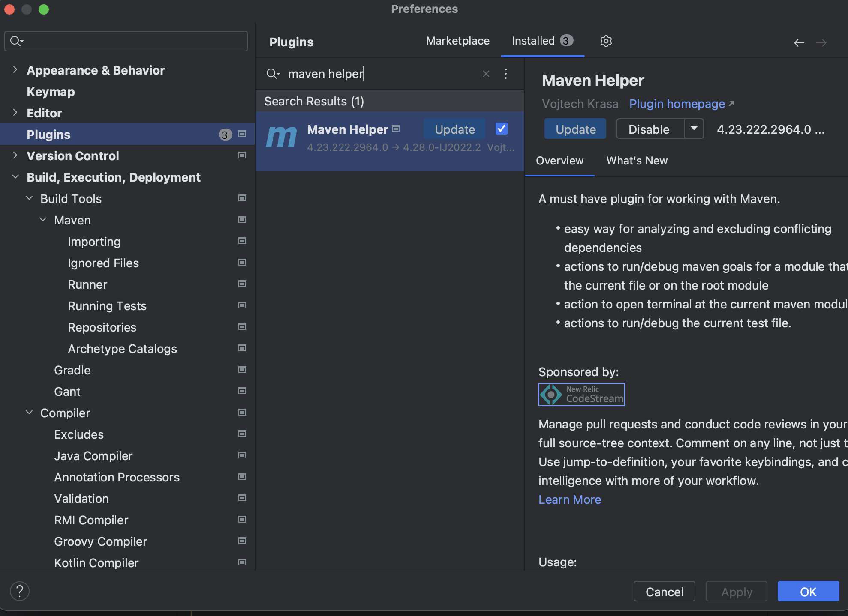Screen dimensions: 848x616
Task: Clear the plugin search with the X
Action: 486,74
